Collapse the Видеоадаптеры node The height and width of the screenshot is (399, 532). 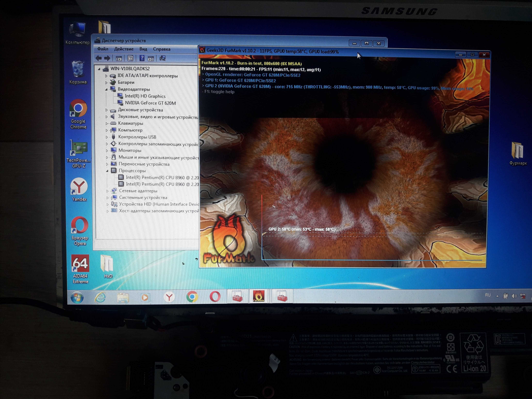(x=106, y=89)
